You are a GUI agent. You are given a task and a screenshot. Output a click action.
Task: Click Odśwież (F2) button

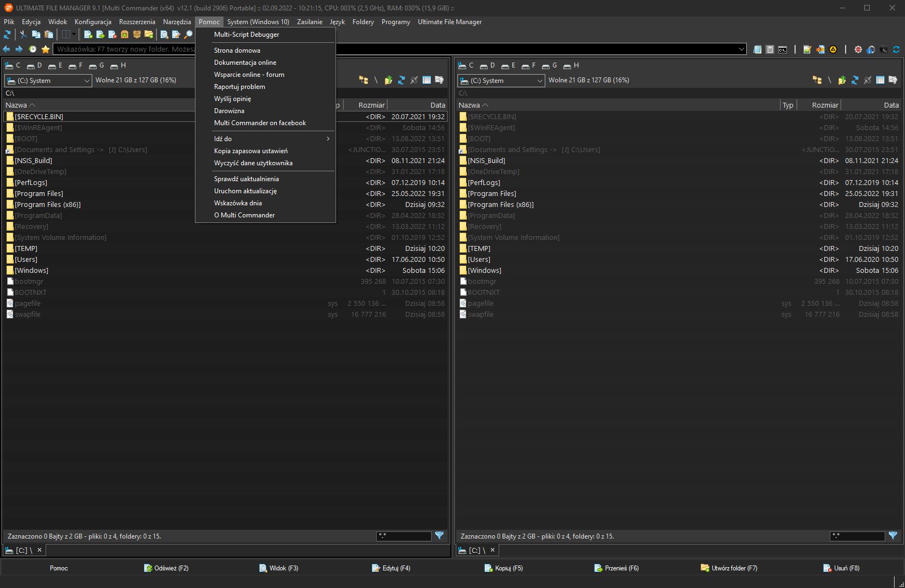pyautogui.click(x=166, y=568)
